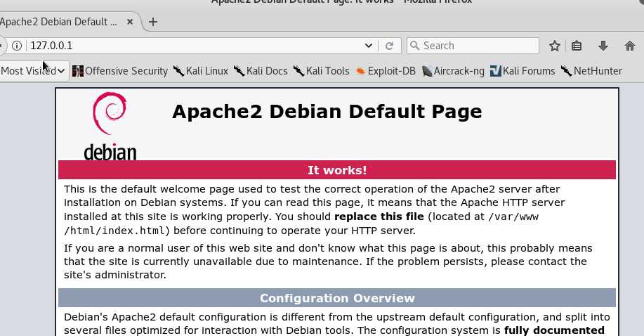The width and height of the screenshot is (644, 336).
Task: Expand the Most Visited bookmarks menu
Action: coord(33,71)
